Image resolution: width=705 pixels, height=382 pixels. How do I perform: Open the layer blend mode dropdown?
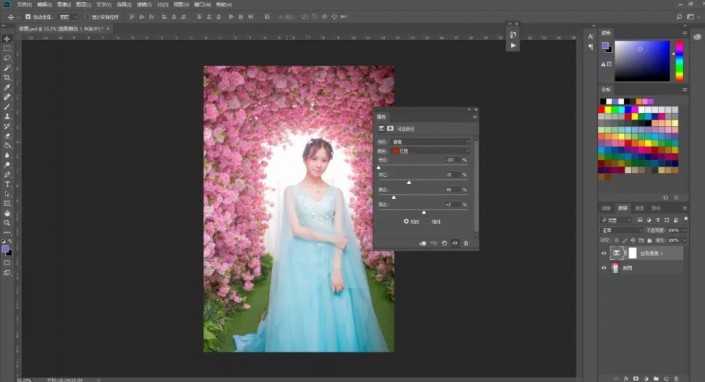(621, 230)
